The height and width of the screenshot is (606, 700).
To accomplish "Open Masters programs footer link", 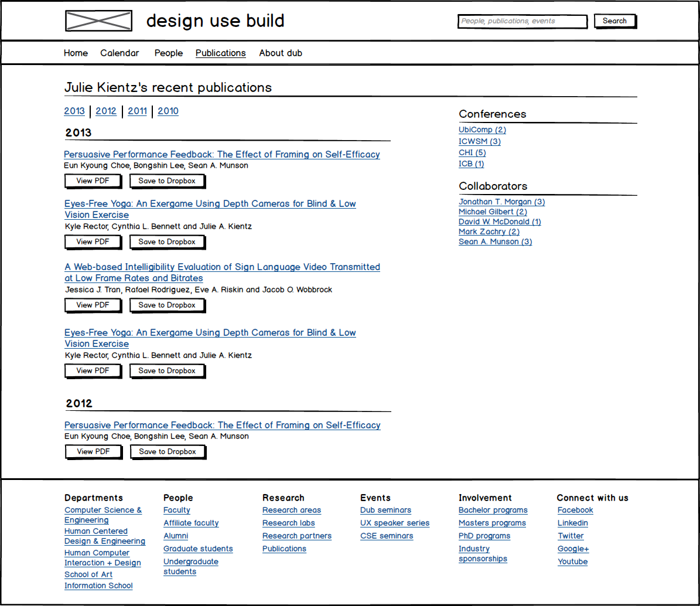I will coord(493,523).
